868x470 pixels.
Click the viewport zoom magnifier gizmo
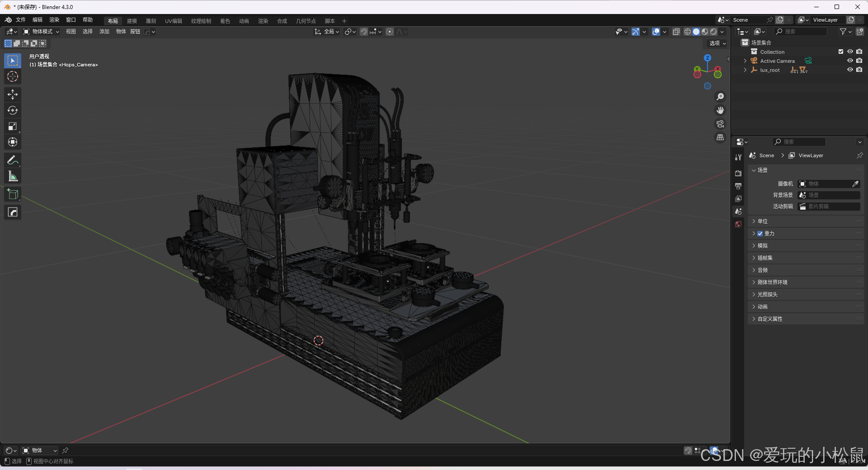(x=720, y=97)
